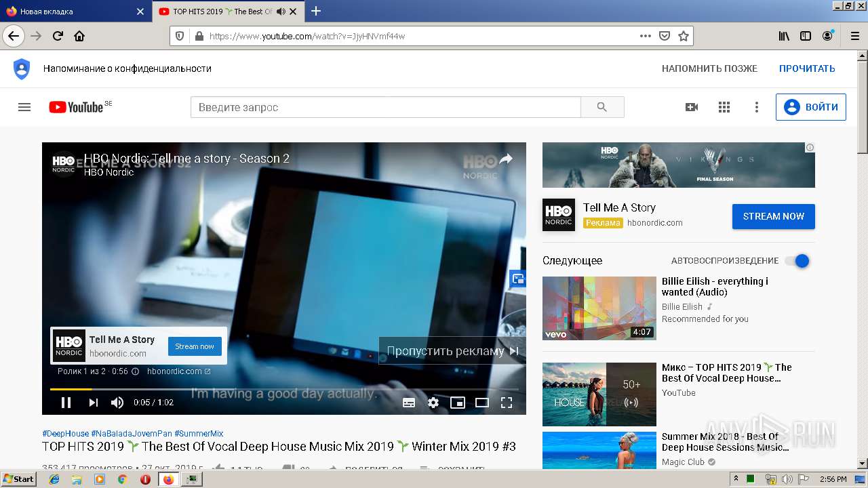This screenshot has width=868, height=488.
Task: Open the Firefox account icon
Action: point(827,36)
